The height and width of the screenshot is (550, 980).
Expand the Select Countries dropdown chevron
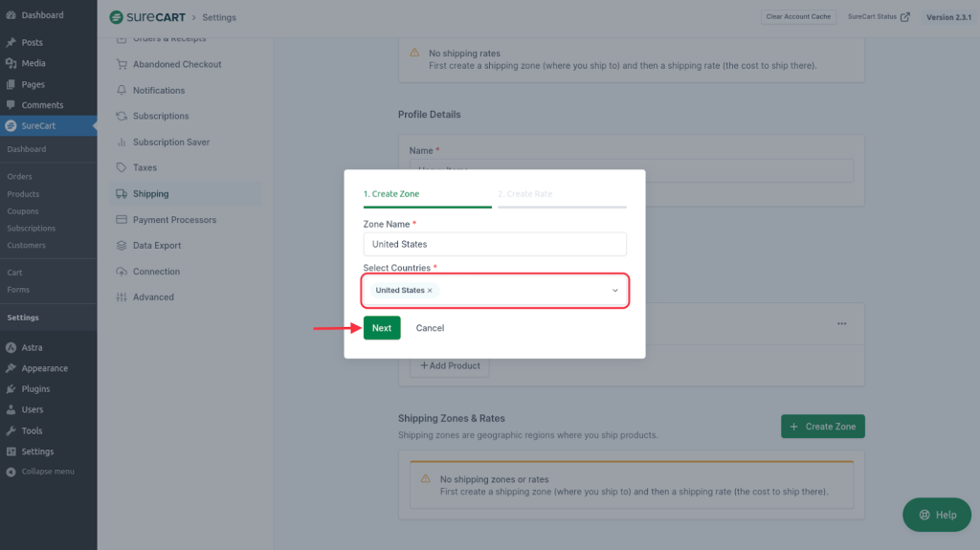615,290
